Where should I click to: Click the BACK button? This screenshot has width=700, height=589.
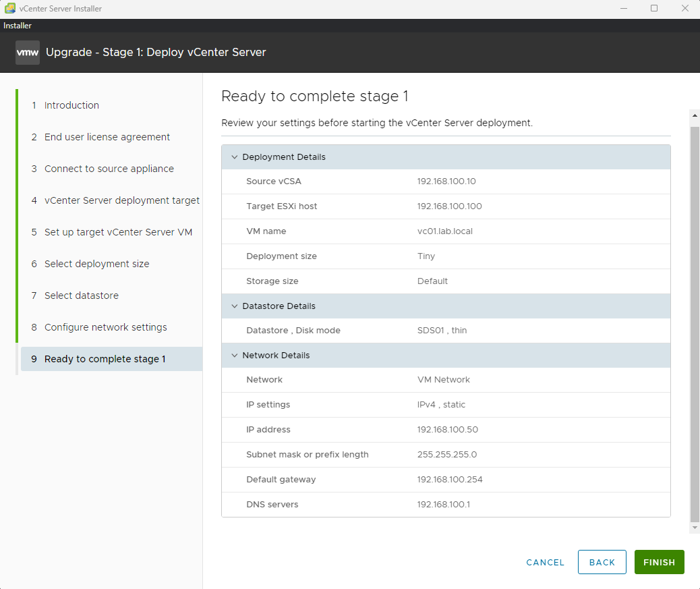point(602,562)
